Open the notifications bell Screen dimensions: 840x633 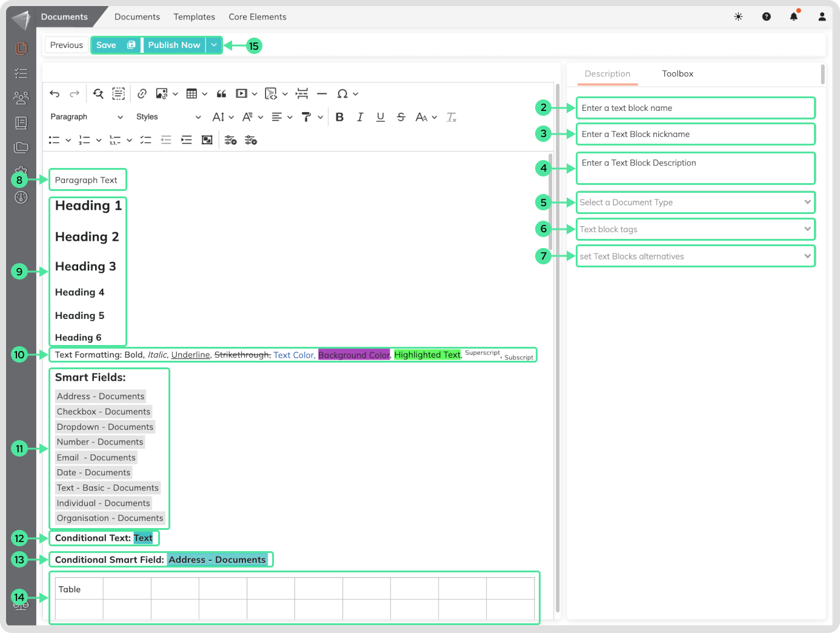coord(793,17)
